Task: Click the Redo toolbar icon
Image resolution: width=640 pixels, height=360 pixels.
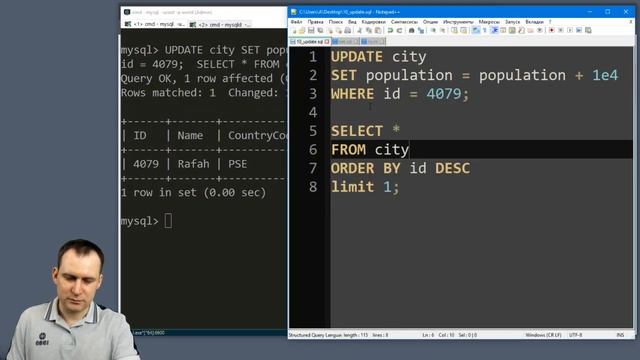Action: [x=400, y=30]
